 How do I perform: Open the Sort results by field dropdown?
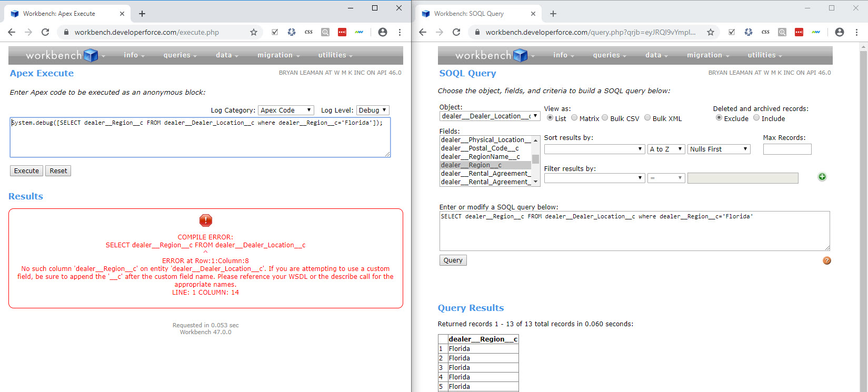594,149
